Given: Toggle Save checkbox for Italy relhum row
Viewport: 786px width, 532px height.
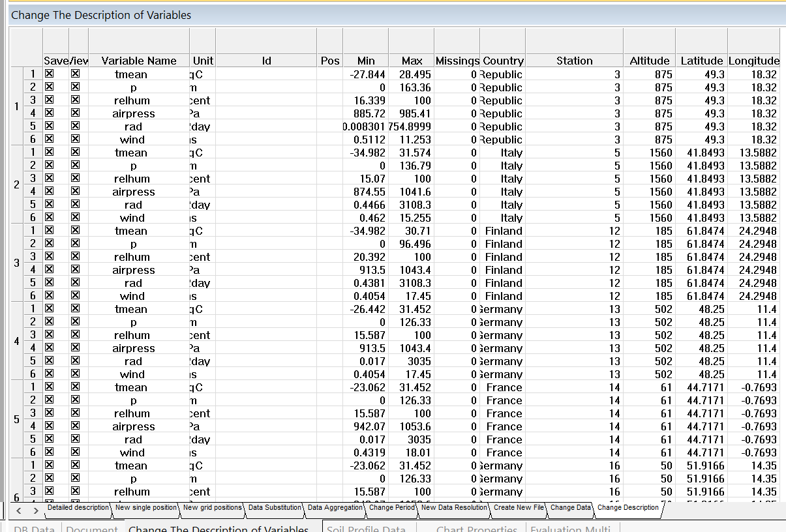Looking at the screenshot, I should [49, 179].
